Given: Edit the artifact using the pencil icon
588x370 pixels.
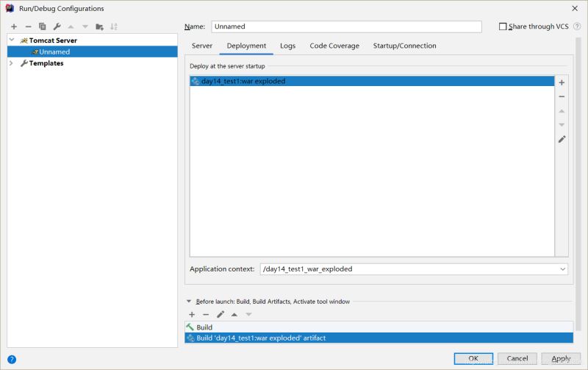Looking at the screenshot, I should [x=562, y=139].
